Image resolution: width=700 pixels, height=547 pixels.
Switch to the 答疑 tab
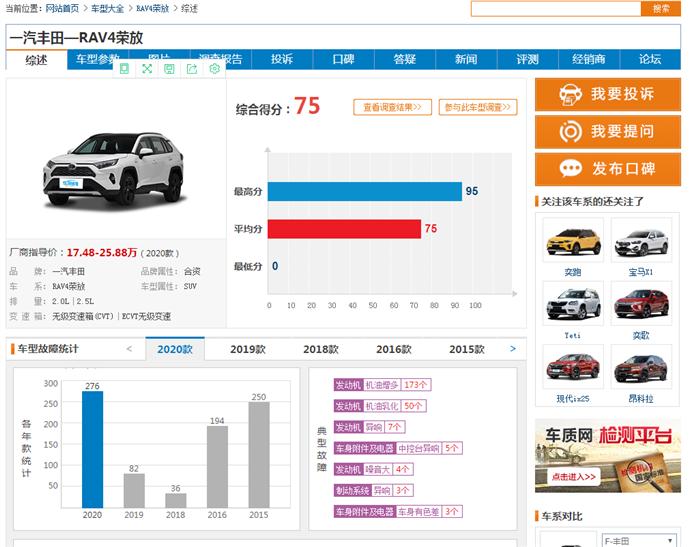(x=405, y=59)
